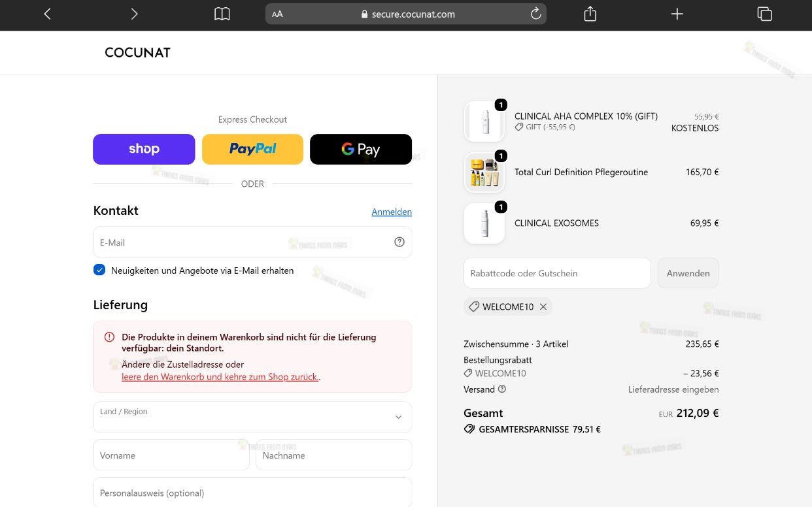Go forward using the browser forward arrow
The image size is (812, 507).
[134, 14]
